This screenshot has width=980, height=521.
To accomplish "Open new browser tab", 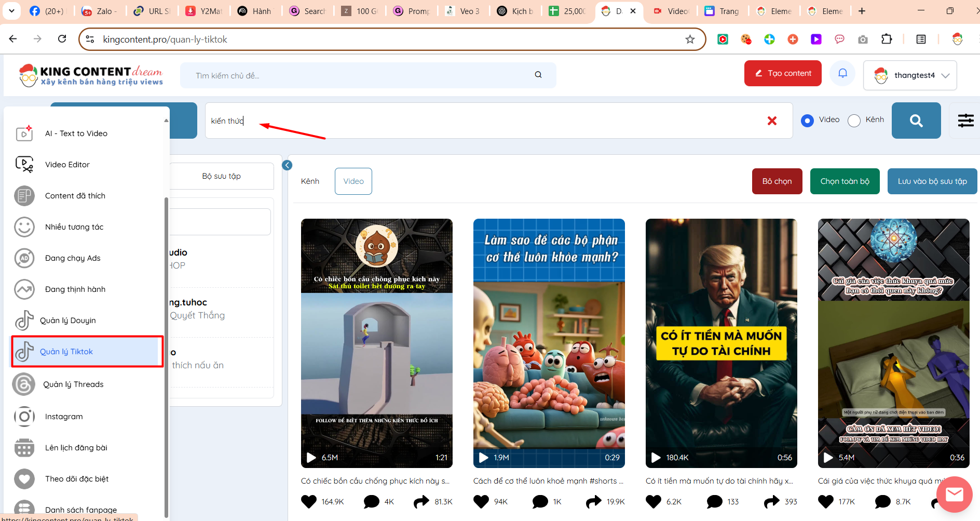I will [862, 11].
